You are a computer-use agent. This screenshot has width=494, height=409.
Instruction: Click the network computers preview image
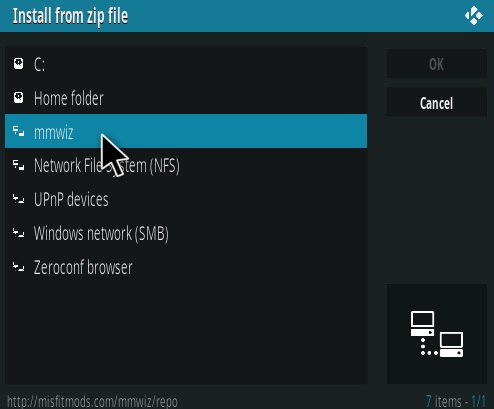(437, 334)
